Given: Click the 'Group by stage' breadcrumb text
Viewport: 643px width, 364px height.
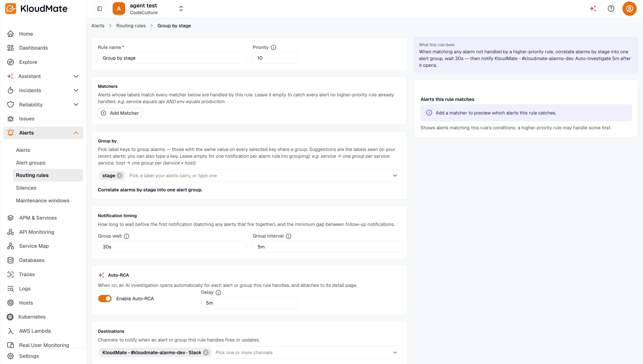Looking at the screenshot, I should click(x=174, y=26).
